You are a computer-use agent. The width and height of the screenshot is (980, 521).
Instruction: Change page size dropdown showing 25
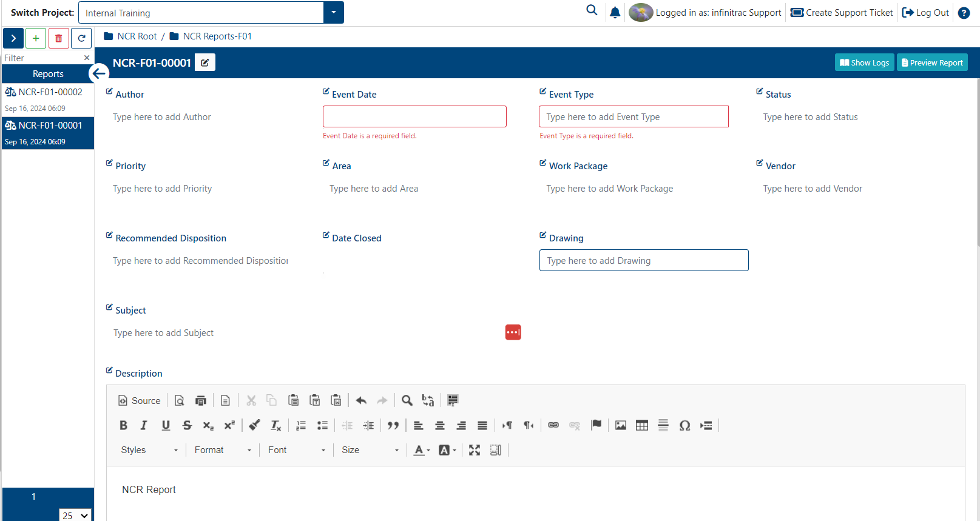pyautogui.click(x=75, y=516)
